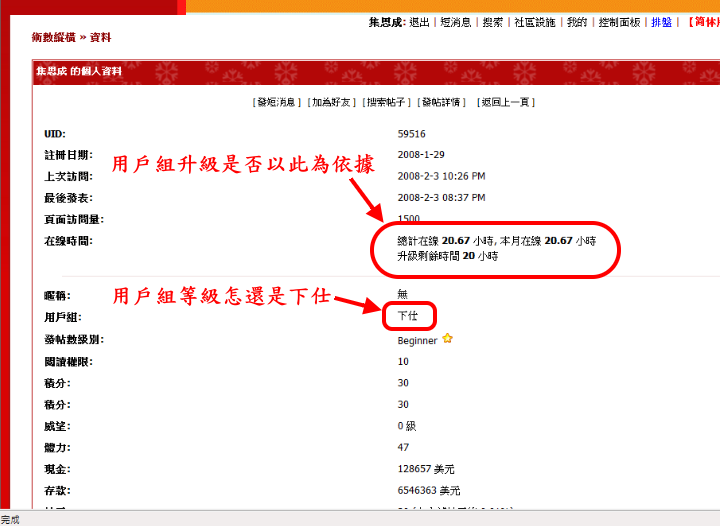Screen dimensions: 720x526
Task: Open the 我的 menu
Action: [x=577, y=22]
